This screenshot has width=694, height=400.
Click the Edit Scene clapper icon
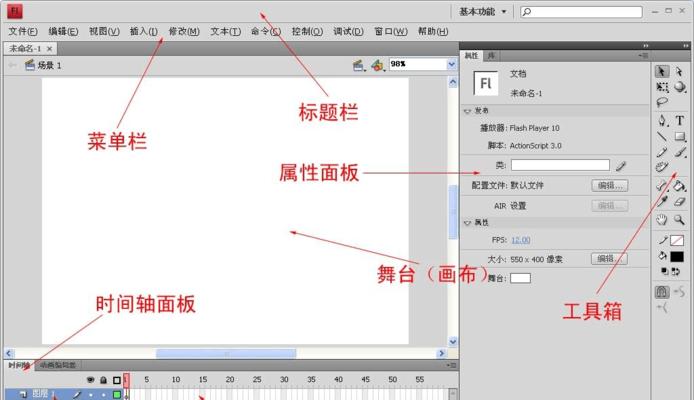click(359, 65)
